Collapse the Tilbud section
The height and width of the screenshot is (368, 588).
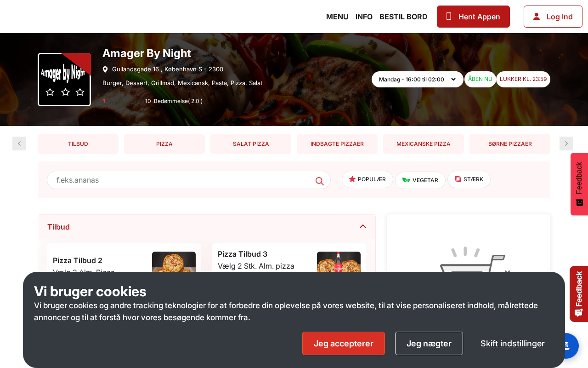pos(363,226)
